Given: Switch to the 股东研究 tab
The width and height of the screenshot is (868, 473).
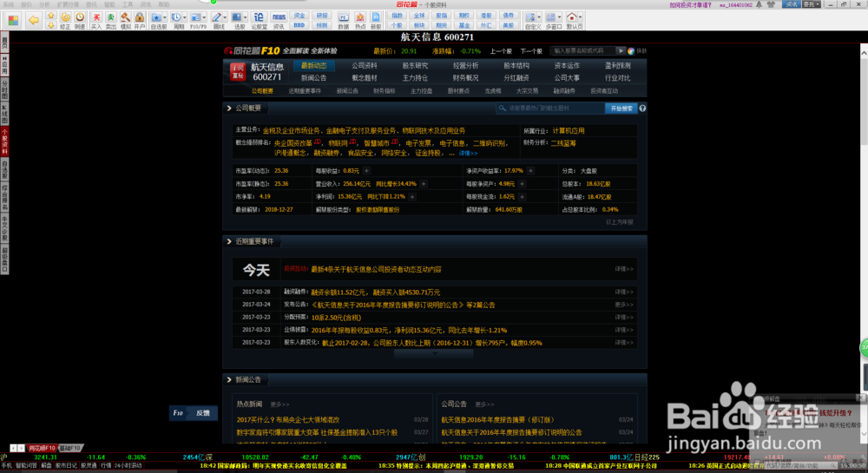Looking at the screenshot, I should (415, 65).
